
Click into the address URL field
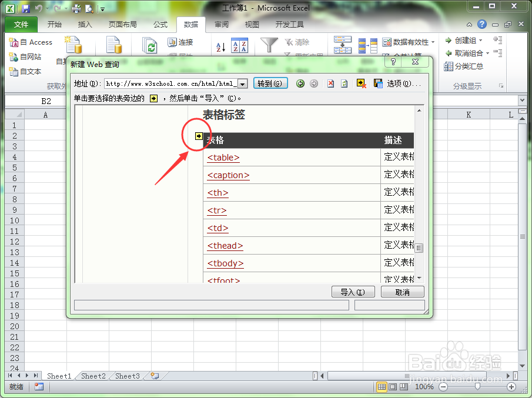(171, 84)
